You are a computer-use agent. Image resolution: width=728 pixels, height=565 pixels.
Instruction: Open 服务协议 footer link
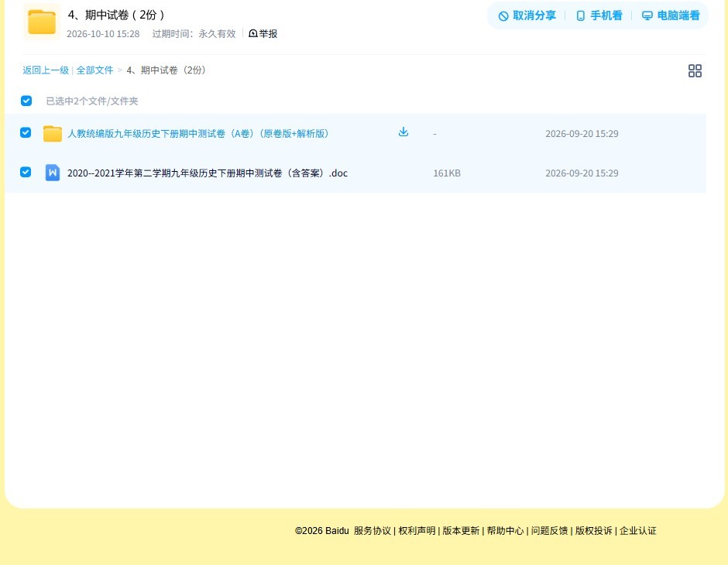click(373, 531)
